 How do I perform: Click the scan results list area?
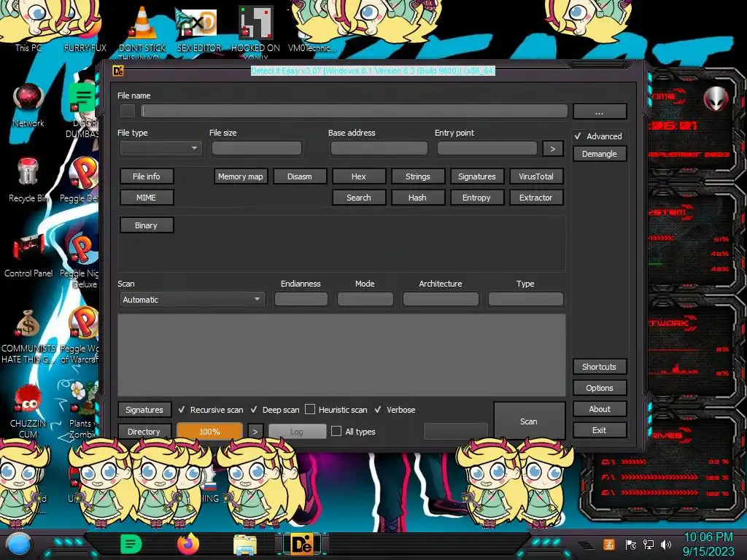coord(341,355)
